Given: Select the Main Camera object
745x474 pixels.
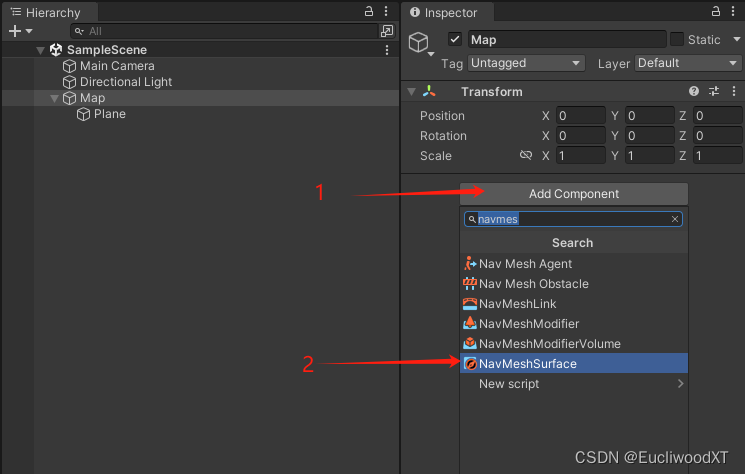Looking at the screenshot, I should click(117, 66).
